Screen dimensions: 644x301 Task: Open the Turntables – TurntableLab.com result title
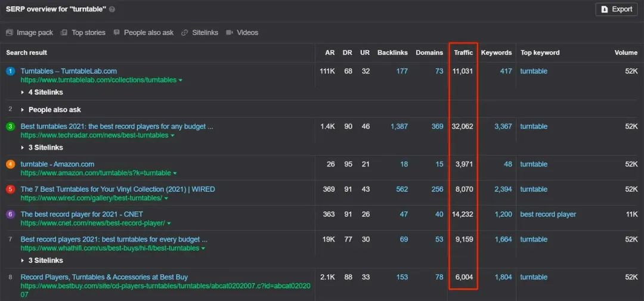pyautogui.click(x=69, y=72)
